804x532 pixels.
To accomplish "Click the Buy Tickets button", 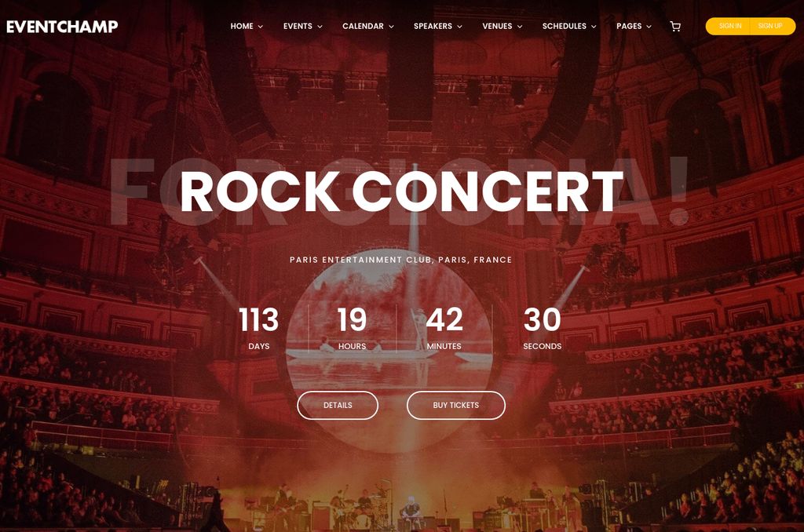I will [x=456, y=406].
